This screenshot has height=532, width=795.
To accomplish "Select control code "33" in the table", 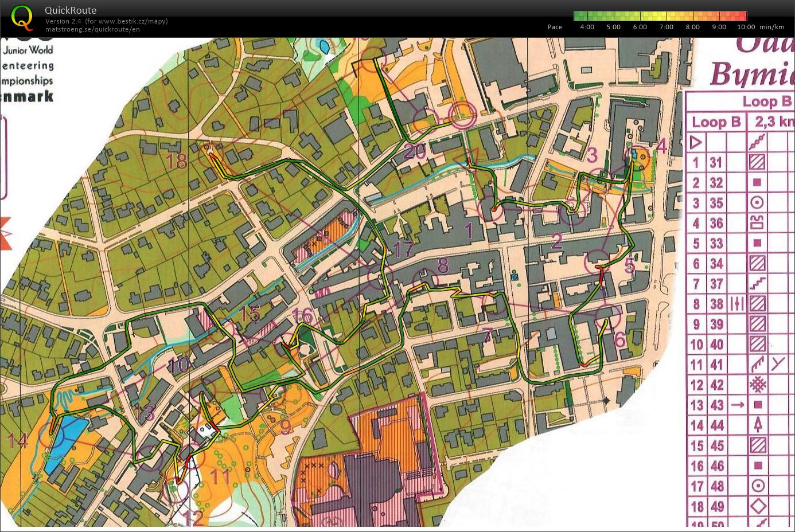I will point(715,243).
